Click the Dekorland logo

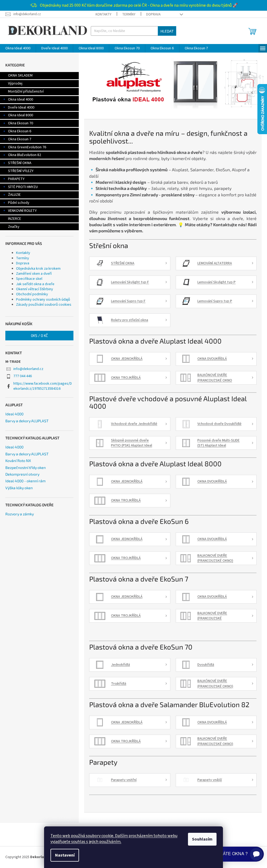click(47, 31)
